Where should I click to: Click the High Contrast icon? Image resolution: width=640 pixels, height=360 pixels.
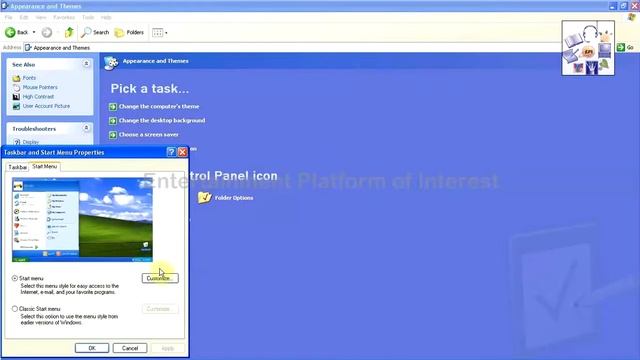click(16, 97)
